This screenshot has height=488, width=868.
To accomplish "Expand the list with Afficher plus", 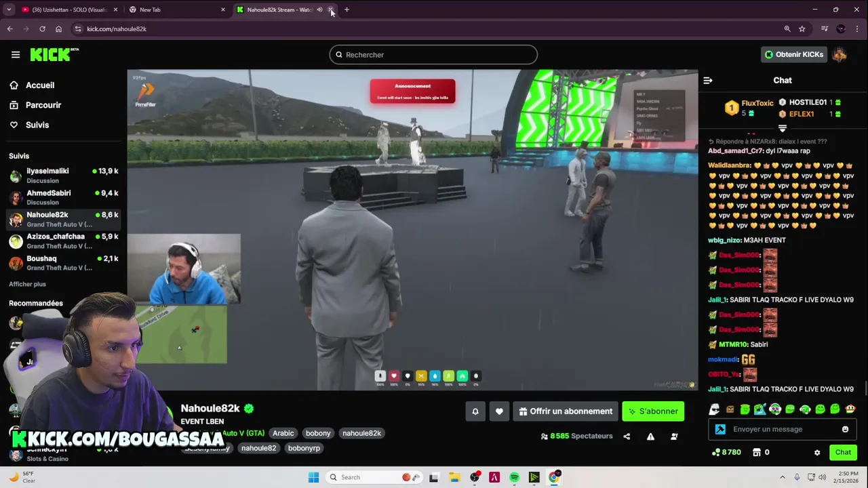I will 27,284.
